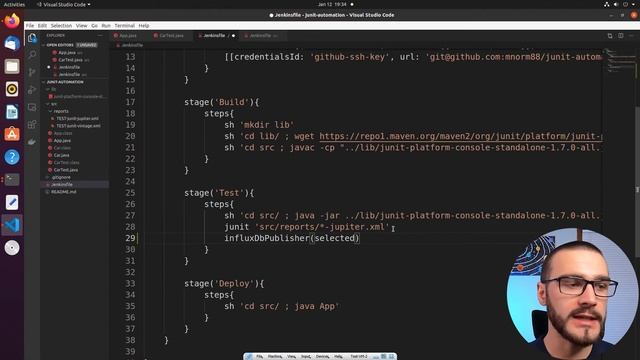Open Explorer panel More Actions ellipsis
Image resolution: width=640 pixels, height=360 pixels.
pyautogui.click(x=100, y=36)
